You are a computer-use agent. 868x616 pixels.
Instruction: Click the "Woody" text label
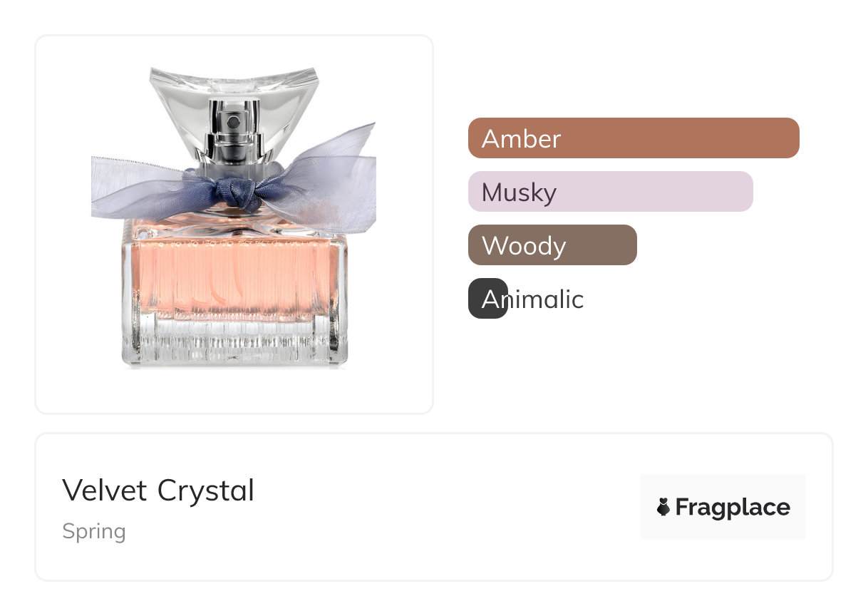[524, 246]
